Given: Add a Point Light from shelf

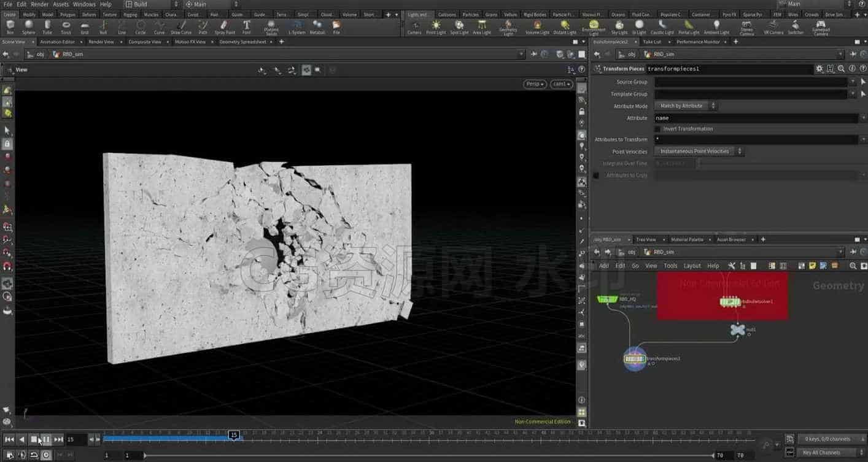Looking at the screenshot, I should 436,27.
